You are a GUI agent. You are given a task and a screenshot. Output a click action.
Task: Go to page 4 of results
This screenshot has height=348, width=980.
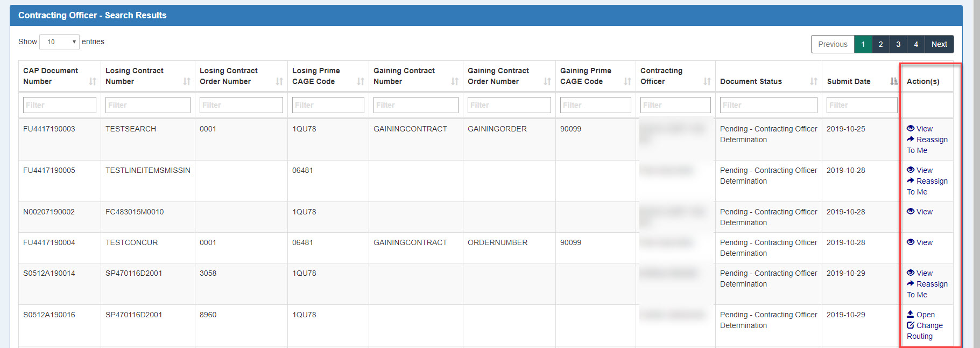pos(916,44)
